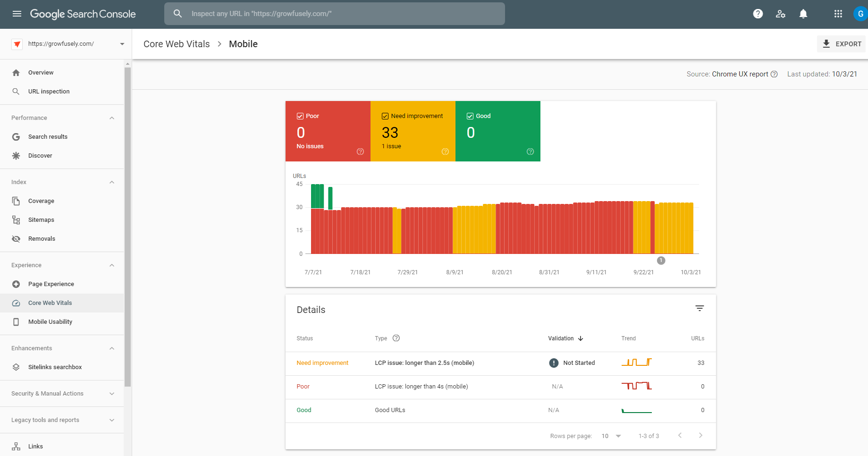Image resolution: width=868 pixels, height=456 pixels.
Task: Toggle the Need improvement checkbox
Action: click(x=385, y=116)
